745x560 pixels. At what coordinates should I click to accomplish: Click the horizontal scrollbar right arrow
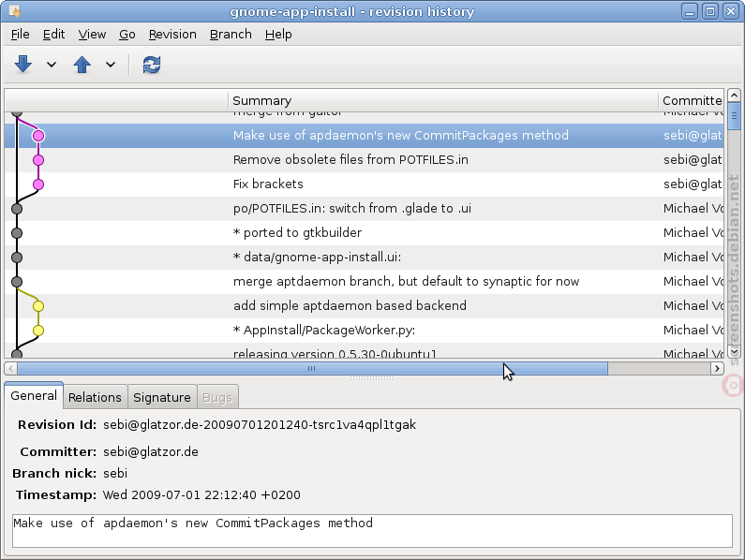tap(717, 368)
